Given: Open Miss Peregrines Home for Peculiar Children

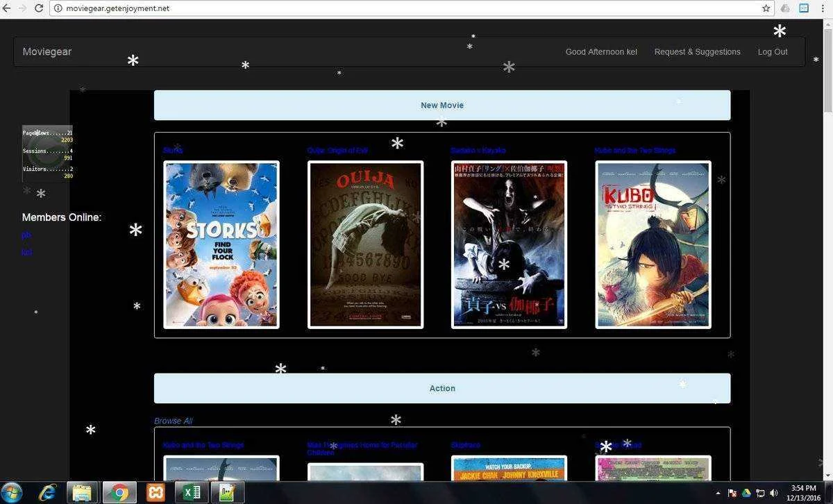Looking at the screenshot, I should pyautogui.click(x=362, y=448).
